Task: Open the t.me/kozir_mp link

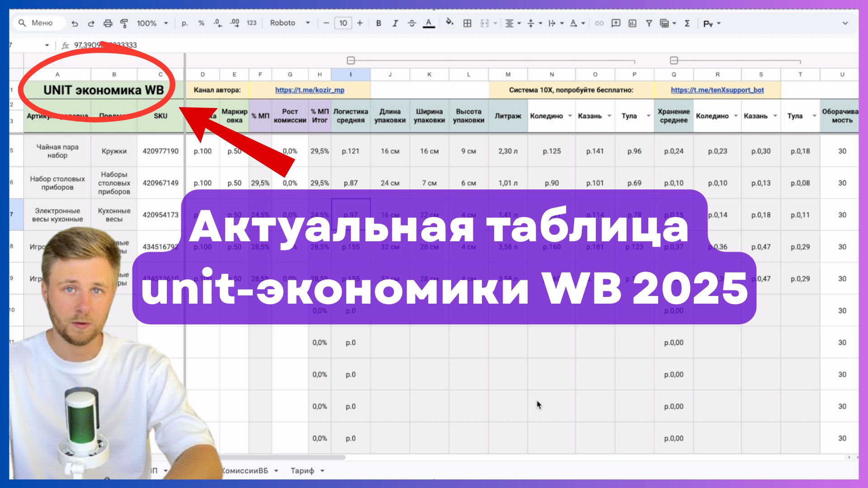Action: [310, 90]
